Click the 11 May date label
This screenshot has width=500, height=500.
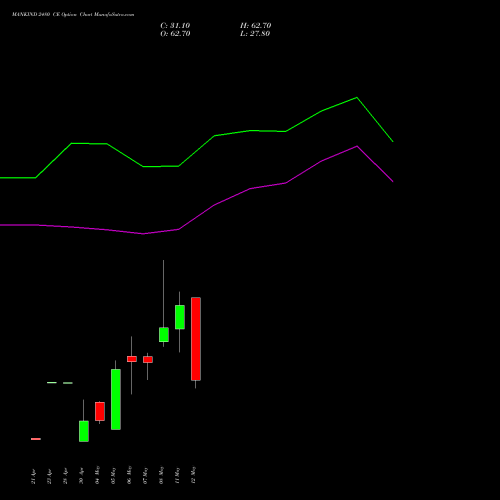click(x=178, y=475)
